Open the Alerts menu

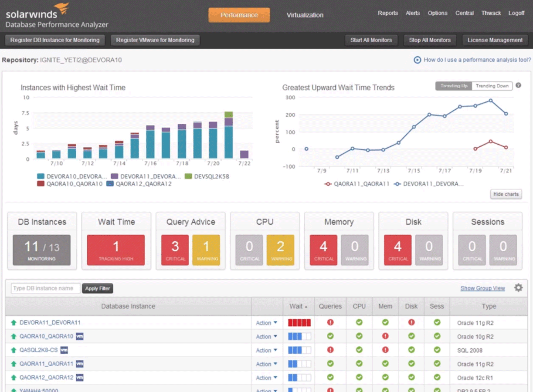413,13
